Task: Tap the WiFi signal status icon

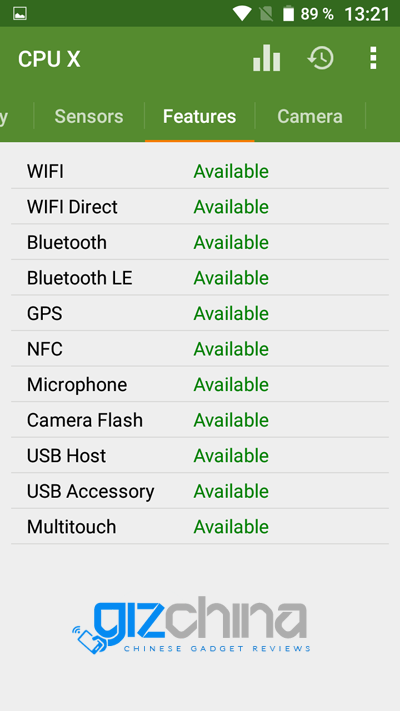Action: [x=242, y=14]
